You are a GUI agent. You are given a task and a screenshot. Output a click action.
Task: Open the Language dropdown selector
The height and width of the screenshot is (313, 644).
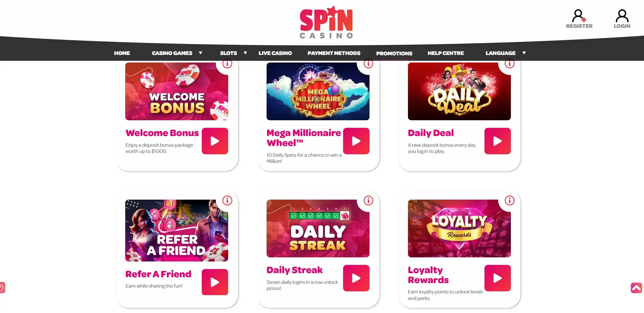pyautogui.click(x=505, y=53)
